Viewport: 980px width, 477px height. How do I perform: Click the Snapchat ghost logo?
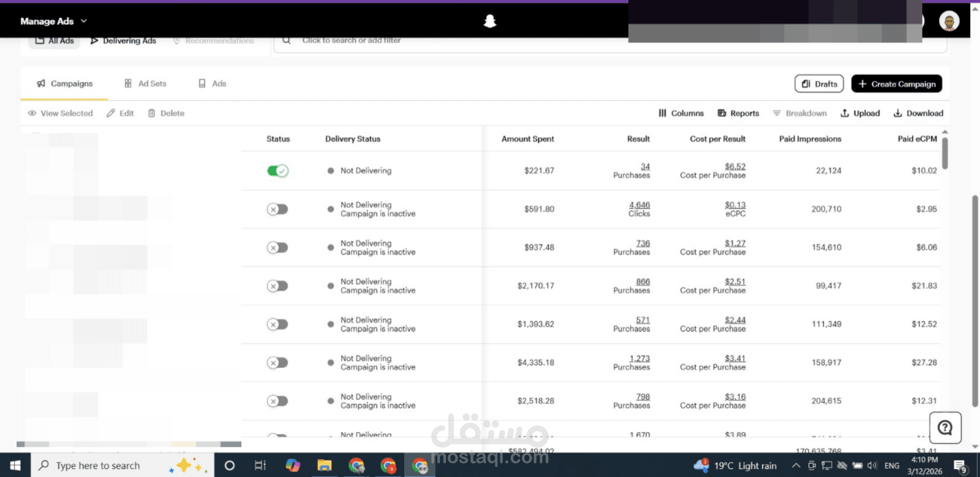489,21
